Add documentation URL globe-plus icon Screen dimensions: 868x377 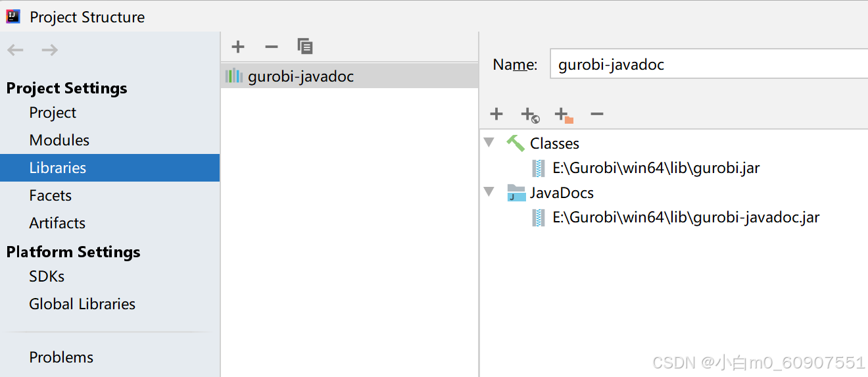(530, 115)
